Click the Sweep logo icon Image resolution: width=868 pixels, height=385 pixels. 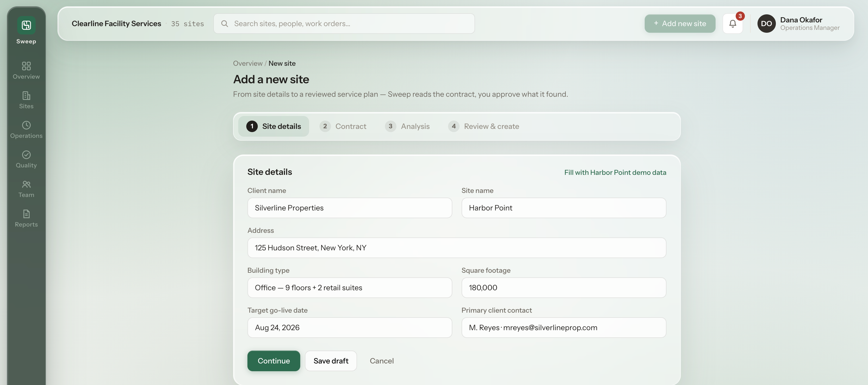point(26,25)
